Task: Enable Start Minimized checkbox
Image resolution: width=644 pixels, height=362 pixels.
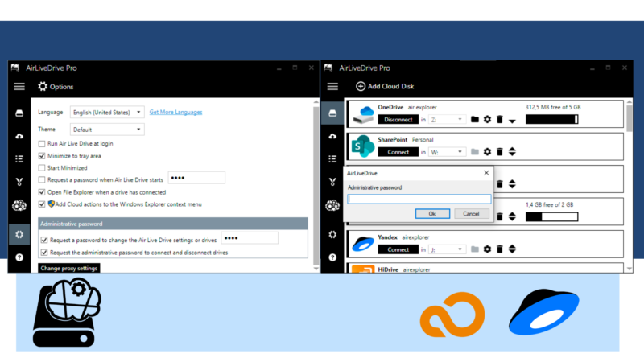Action: click(x=42, y=168)
